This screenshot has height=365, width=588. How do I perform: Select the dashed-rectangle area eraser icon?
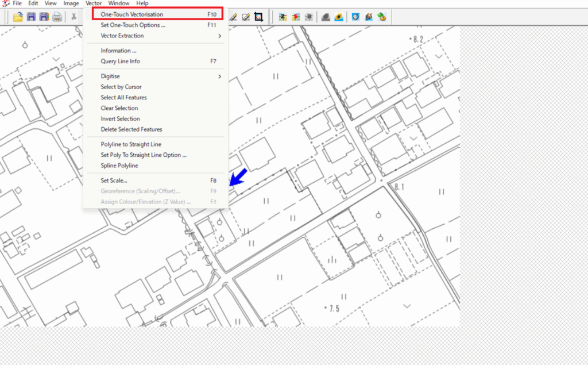(246, 17)
